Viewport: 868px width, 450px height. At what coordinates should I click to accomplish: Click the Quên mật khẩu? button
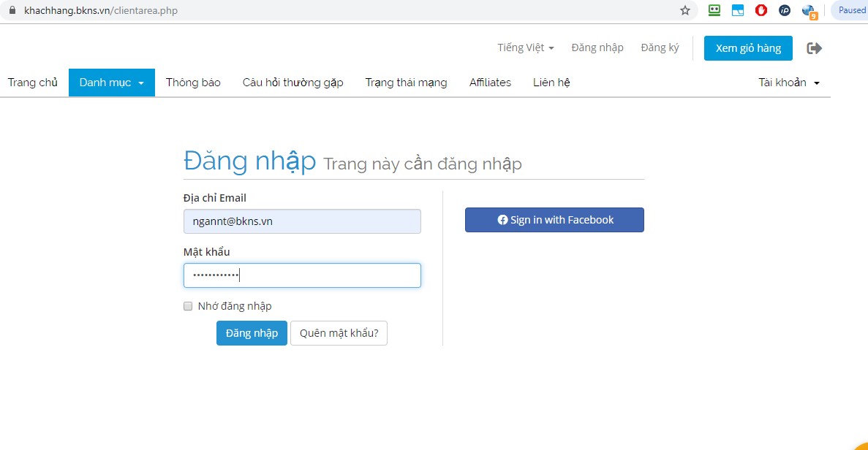[x=339, y=333]
